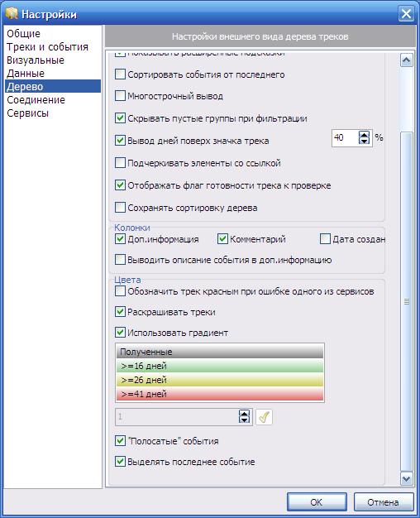Click the Отмена button
Viewport: 420px width, 518px height.
[x=384, y=502]
